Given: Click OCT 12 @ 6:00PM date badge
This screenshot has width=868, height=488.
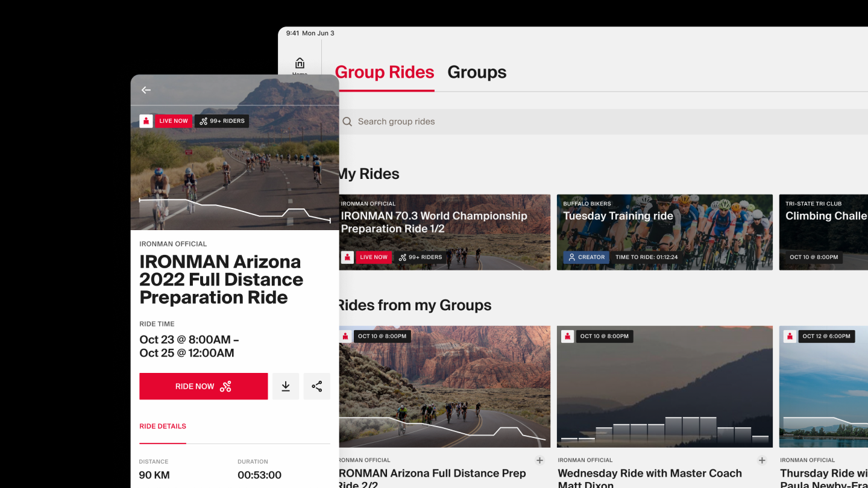Looking at the screenshot, I should click(826, 336).
